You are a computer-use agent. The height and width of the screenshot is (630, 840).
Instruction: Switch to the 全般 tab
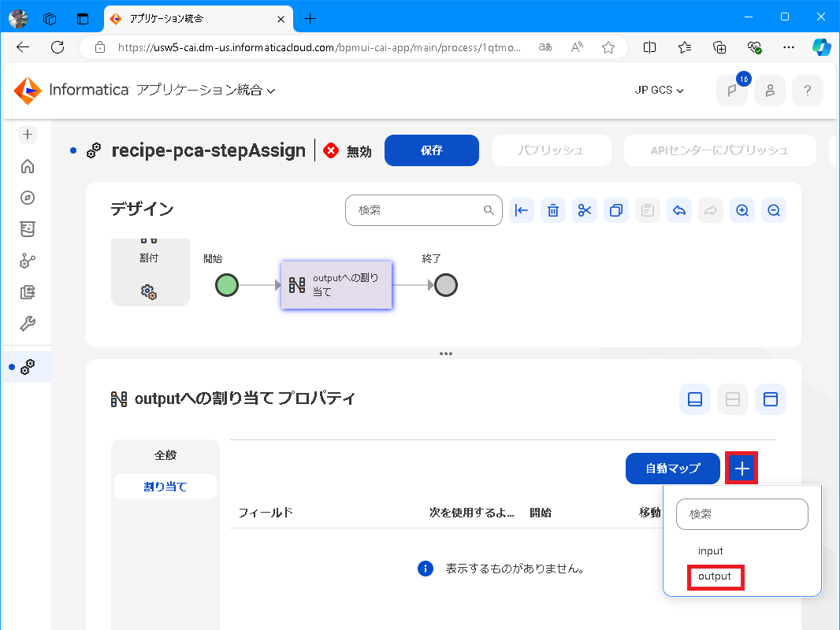165,455
